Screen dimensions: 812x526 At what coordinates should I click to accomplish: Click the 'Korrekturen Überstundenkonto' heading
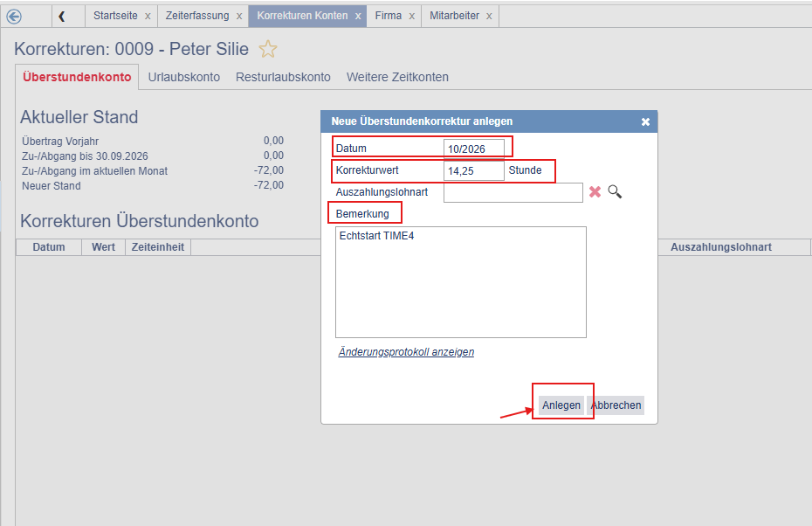pyautogui.click(x=140, y=221)
